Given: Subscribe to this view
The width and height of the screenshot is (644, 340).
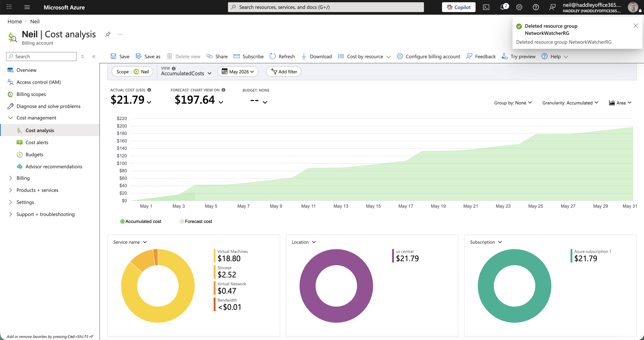Looking at the screenshot, I should tap(249, 57).
